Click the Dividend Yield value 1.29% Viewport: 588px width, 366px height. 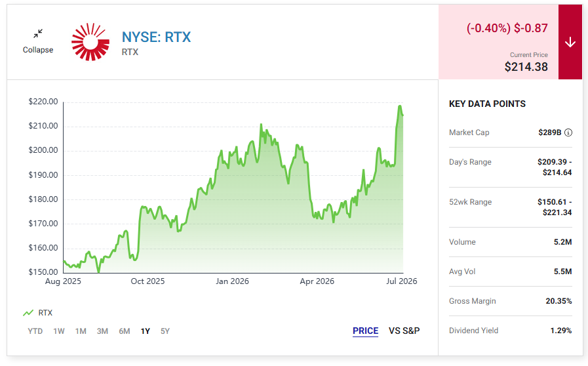561,331
